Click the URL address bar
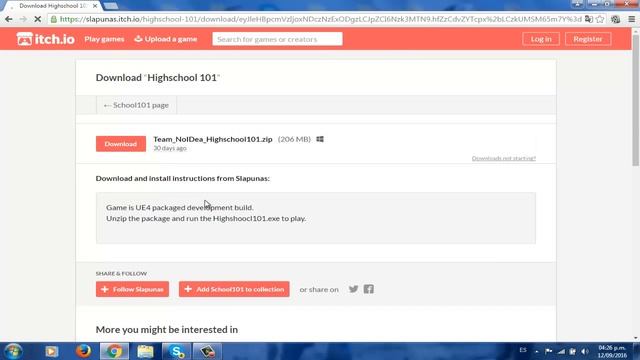The image size is (640, 360). click(x=320, y=19)
